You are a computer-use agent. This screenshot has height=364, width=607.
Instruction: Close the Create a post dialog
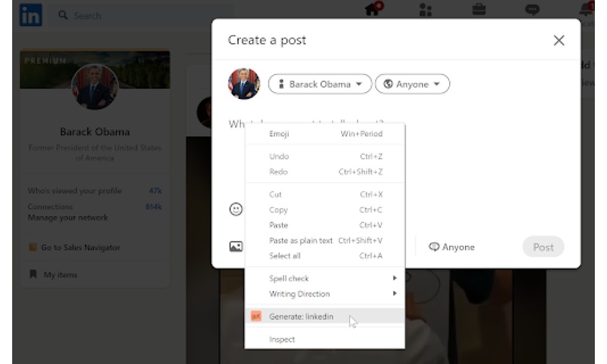(x=558, y=40)
